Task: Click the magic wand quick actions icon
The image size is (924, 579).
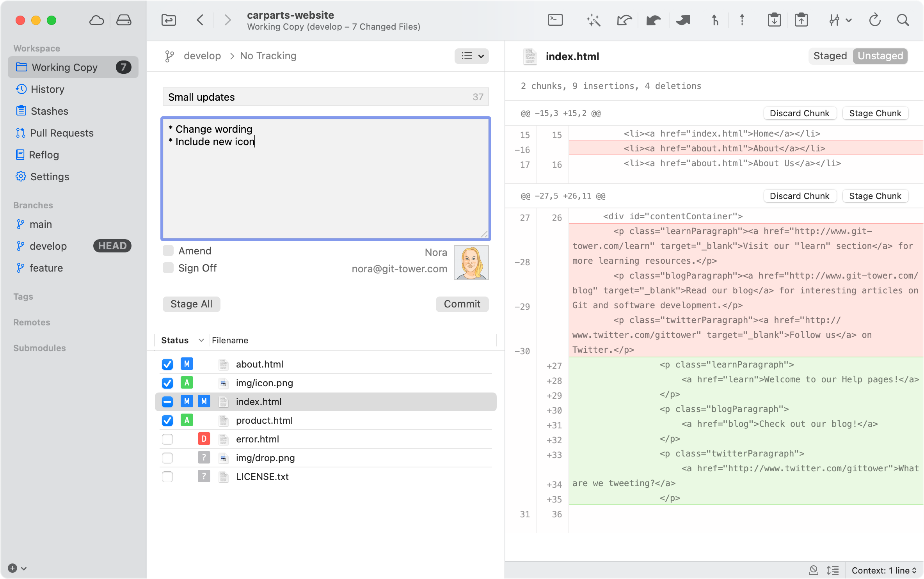Action: [x=593, y=20]
